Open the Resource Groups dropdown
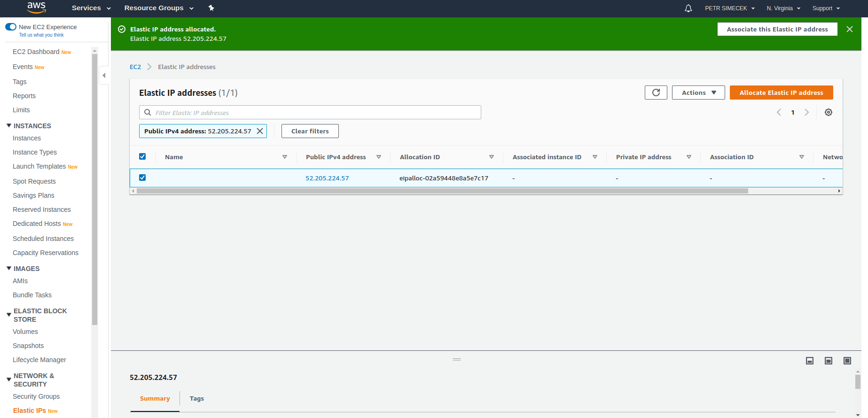This screenshot has height=418, width=868. [x=159, y=8]
